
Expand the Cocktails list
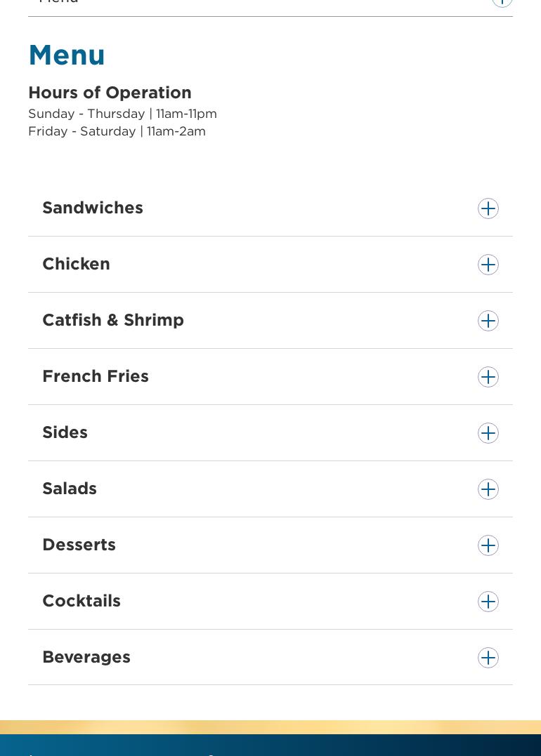tap(82, 601)
